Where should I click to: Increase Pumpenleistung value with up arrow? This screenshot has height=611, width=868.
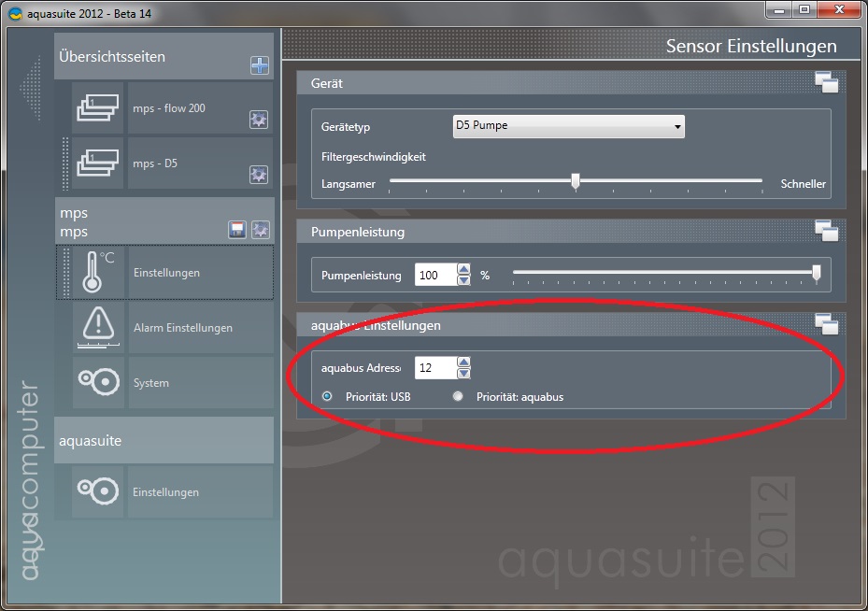(x=463, y=269)
